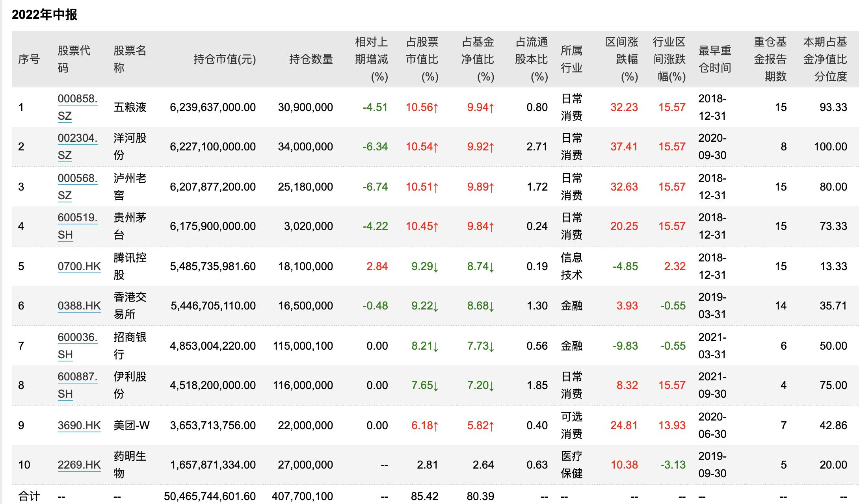Open stock code link 002304.SZ
The image size is (859, 504).
(78, 146)
